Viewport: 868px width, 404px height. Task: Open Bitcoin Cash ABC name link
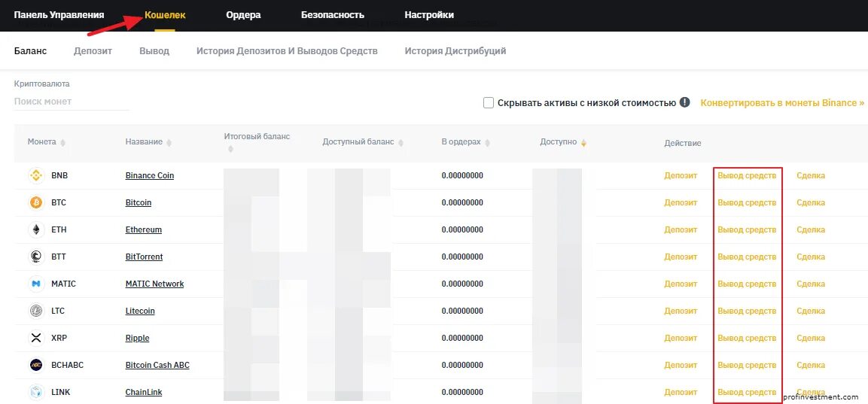[x=157, y=366]
